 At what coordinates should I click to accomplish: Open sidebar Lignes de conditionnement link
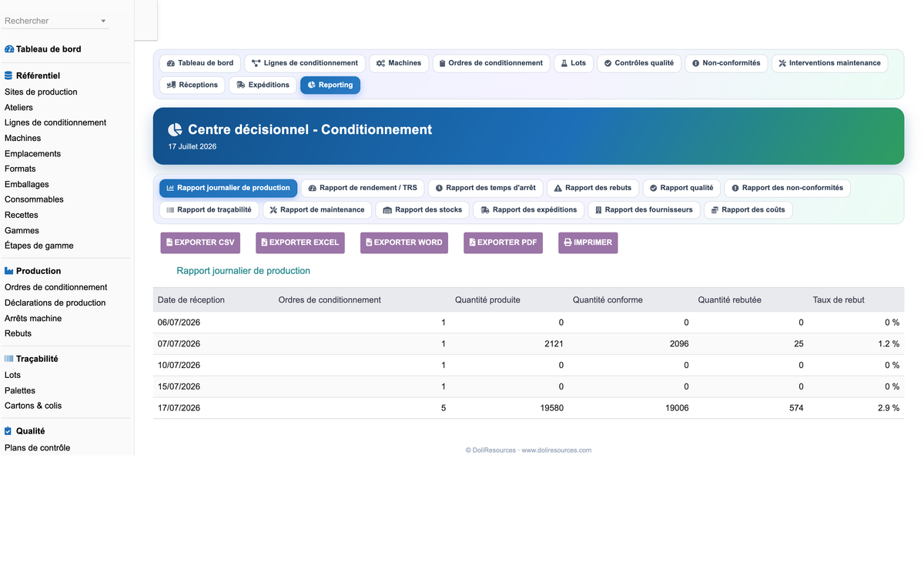[55, 122]
